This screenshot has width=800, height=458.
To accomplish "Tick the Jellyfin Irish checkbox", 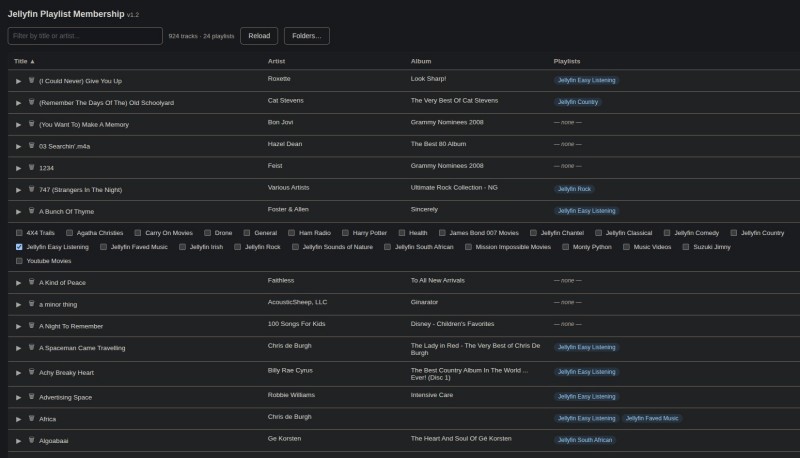I will (x=183, y=247).
